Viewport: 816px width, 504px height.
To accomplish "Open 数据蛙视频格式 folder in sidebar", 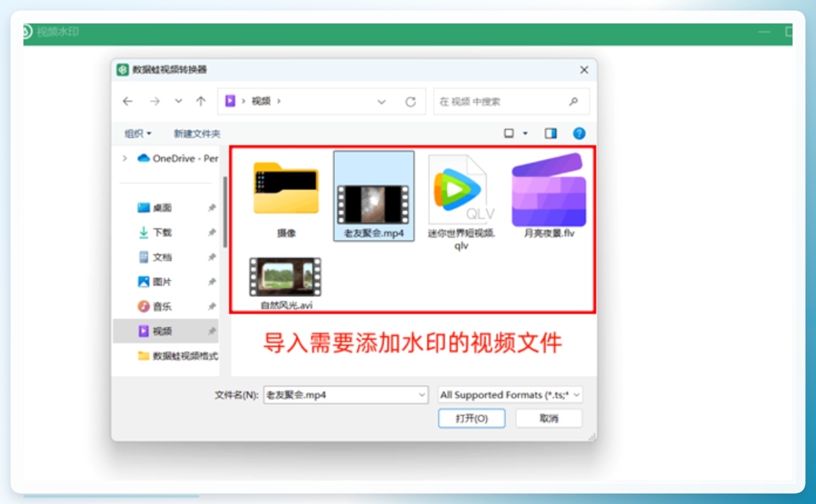I will tap(178, 356).
